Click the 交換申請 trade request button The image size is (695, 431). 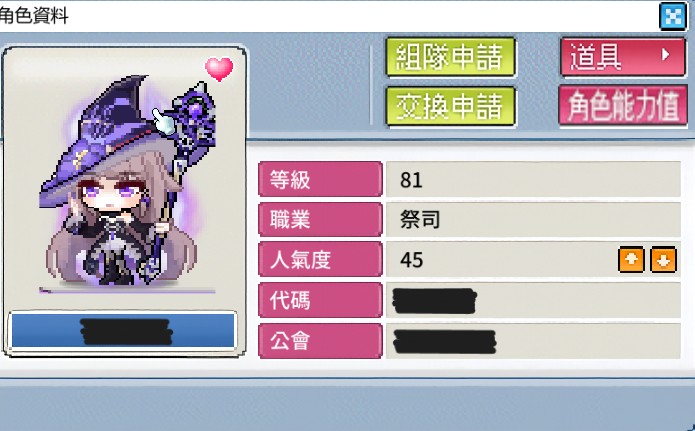(450, 106)
